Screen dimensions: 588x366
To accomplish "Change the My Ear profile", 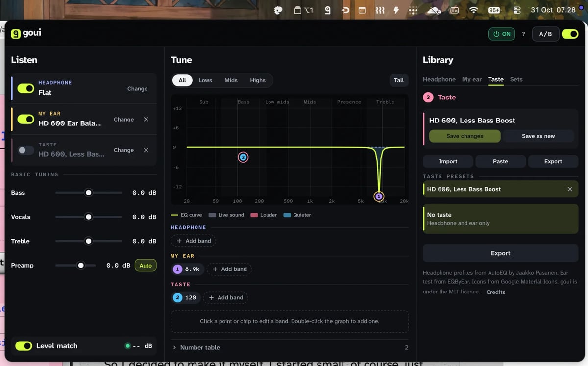I will [123, 119].
